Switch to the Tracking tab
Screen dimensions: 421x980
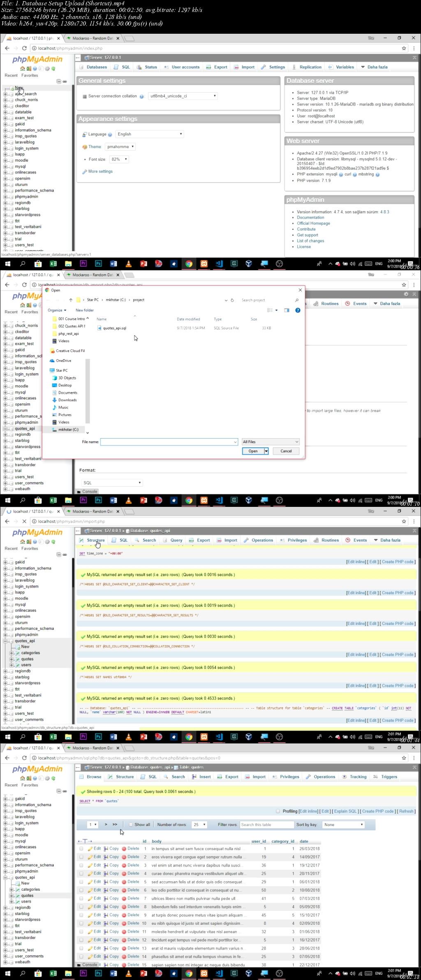pyautogui.click(x=354, y=777)
